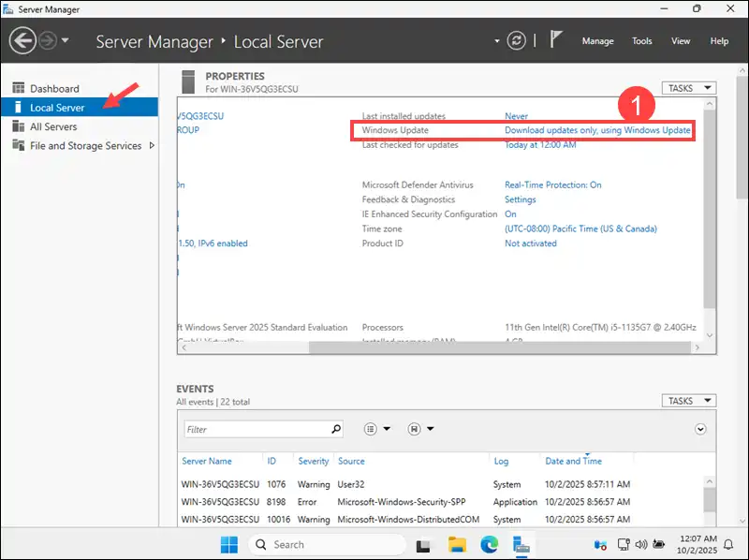Open the Events save query dropdown
Screen dimensions: 749x560
420,429
